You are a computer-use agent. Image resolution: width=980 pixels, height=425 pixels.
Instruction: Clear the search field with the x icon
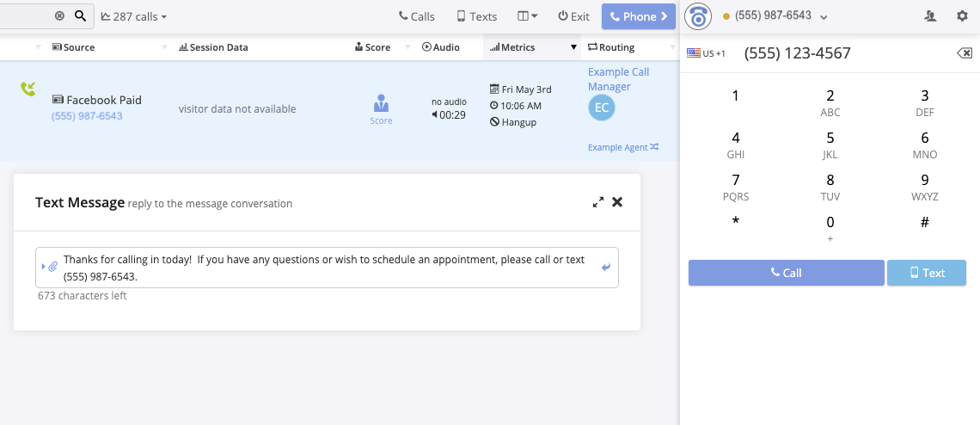pos(59,16)
